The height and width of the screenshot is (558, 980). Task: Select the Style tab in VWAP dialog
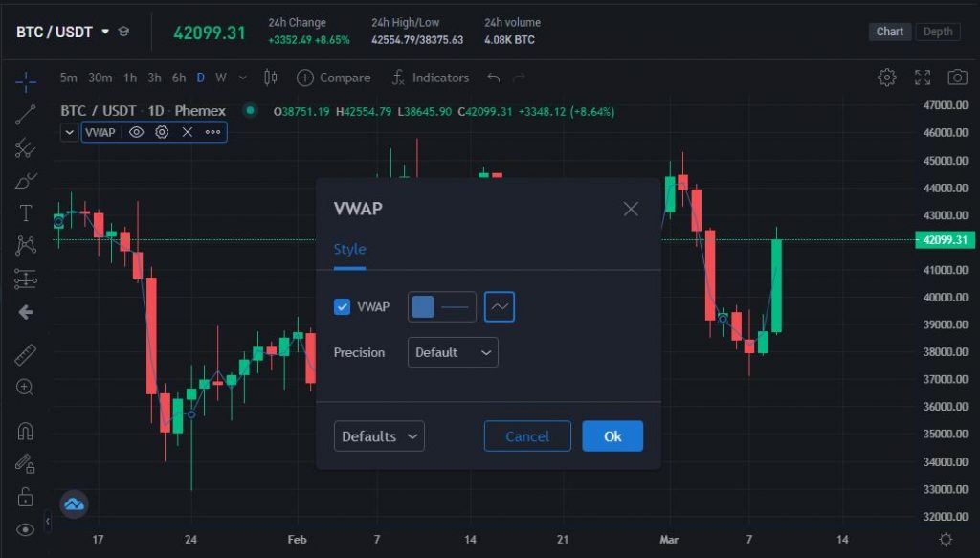(349, 248)
